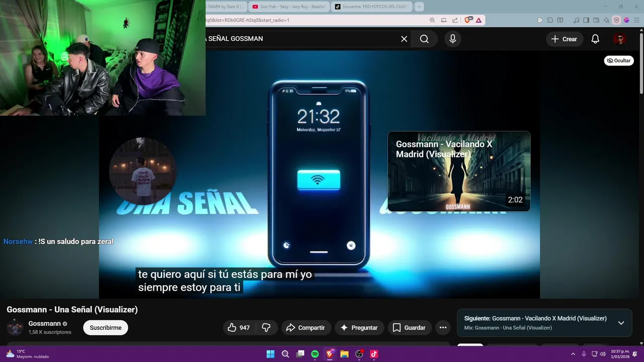
Task: Dislike the Gossmann video
Action: click(x=267, y=327)
